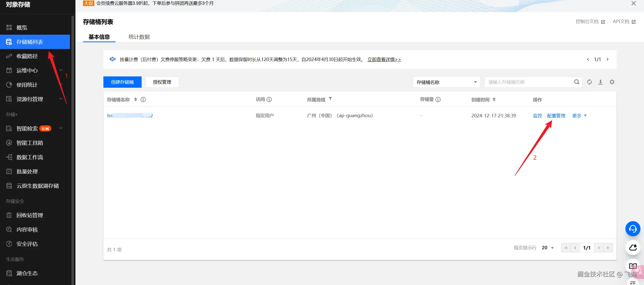Screen dimensions: 644x285
Task: Click the download list icon
Action: coord(600,82)
